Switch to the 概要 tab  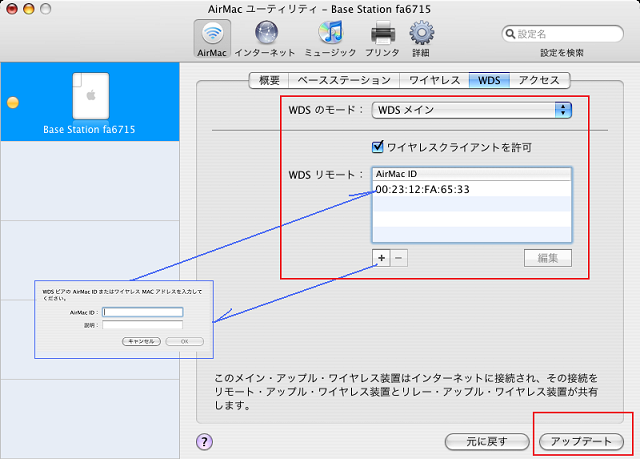(269, 80)
